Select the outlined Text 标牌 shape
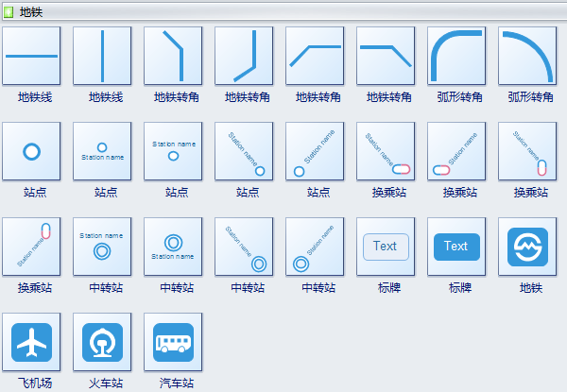 (386, 247)
